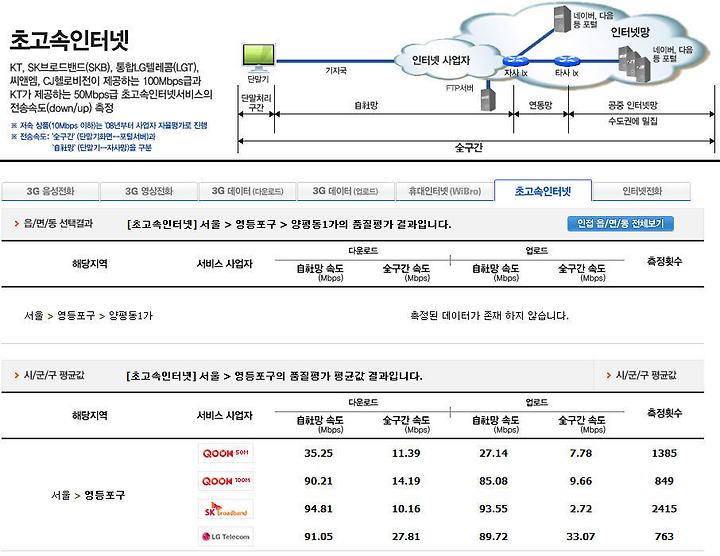
Task: Click the 93.55 upload speed value
Action: pos(493,509)
